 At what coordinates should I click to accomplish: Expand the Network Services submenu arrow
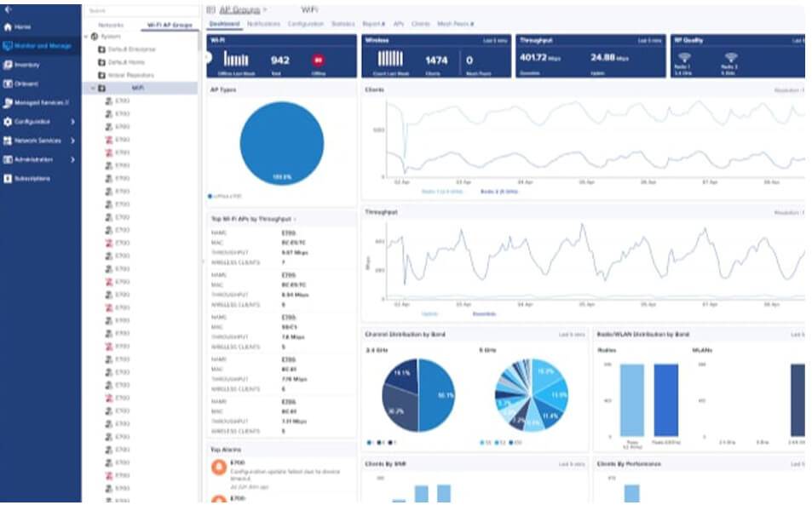[x=72, y=141]
